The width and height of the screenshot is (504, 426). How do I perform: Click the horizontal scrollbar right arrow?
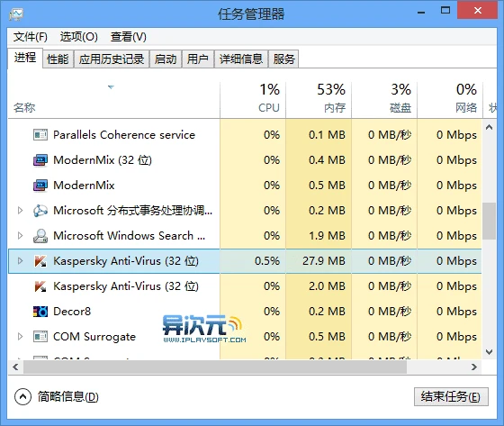click(474, 367)
